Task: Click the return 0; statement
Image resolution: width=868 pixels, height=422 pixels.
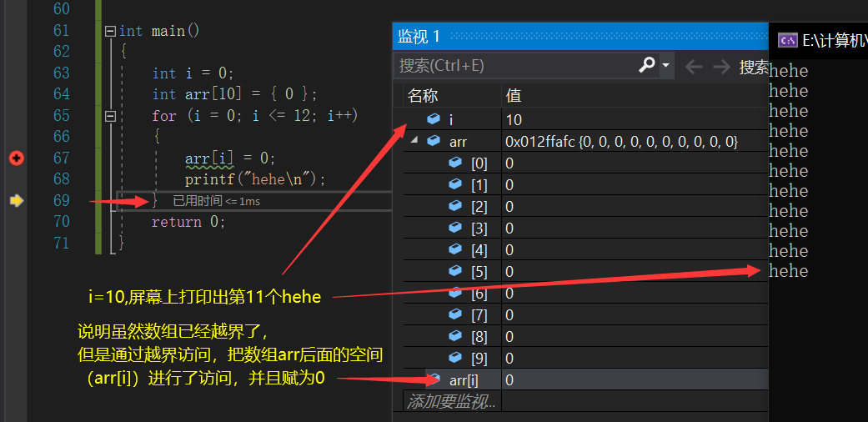Action: 188,222
